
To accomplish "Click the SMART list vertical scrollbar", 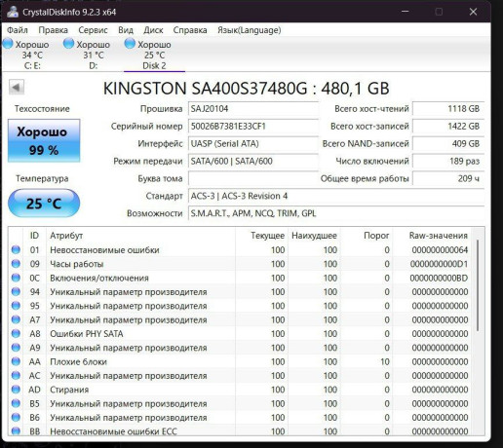I will pos(478,285).
